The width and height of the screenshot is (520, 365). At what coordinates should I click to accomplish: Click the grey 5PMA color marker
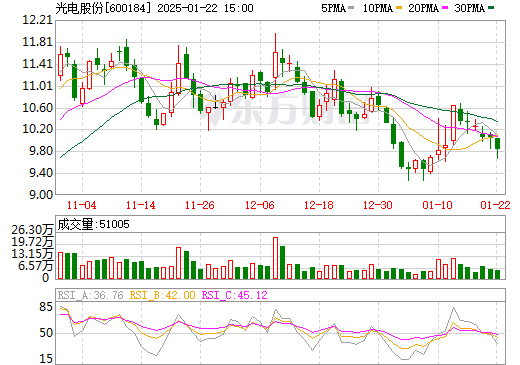point(351,8)
